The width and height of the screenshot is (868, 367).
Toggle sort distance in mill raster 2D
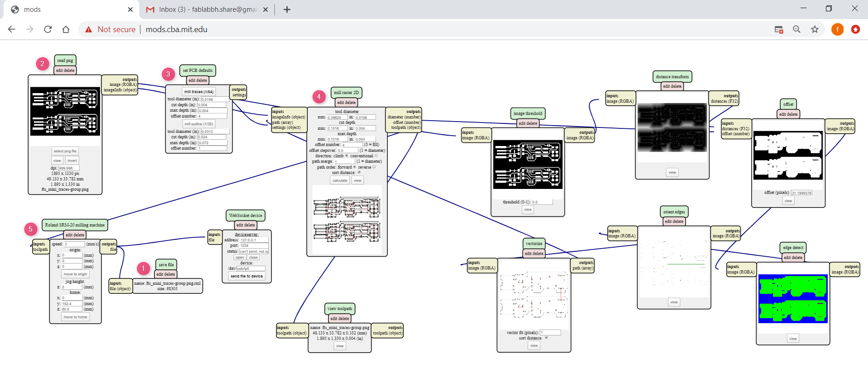(359, 173)
